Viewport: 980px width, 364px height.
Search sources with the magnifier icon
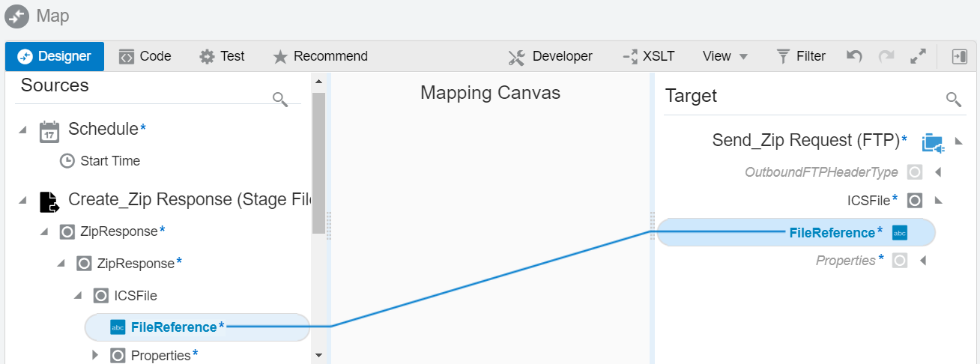[x=280, y=99]
